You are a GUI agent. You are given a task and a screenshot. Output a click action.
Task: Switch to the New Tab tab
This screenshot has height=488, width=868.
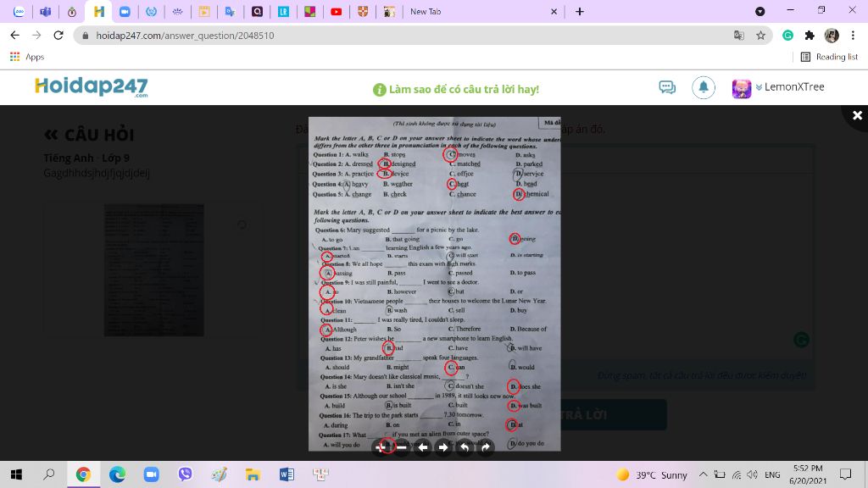tap(481, 11)
